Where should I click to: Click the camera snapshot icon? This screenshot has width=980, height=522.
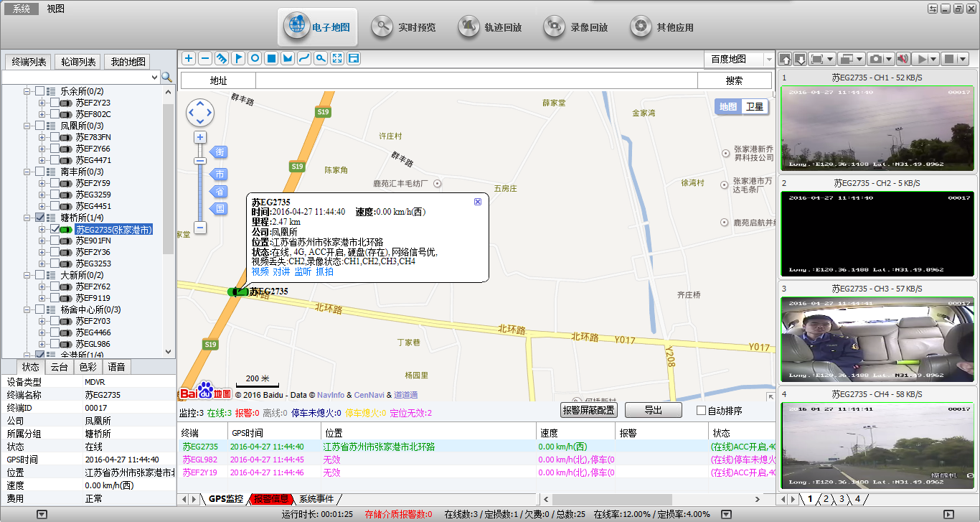[x=875, y=59]
